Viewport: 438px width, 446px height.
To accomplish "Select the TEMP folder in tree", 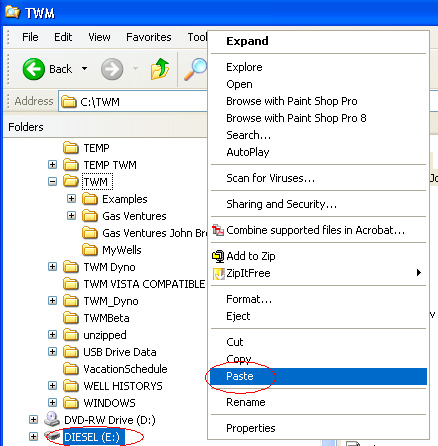I will (96, 148).
